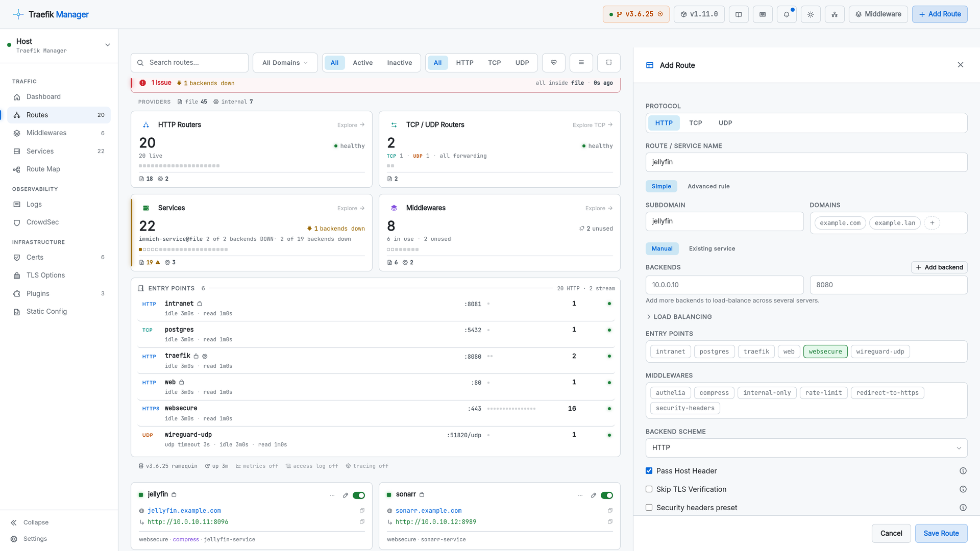Click the backend port 8080 field

pyautogui.click(x=889, y=285)
